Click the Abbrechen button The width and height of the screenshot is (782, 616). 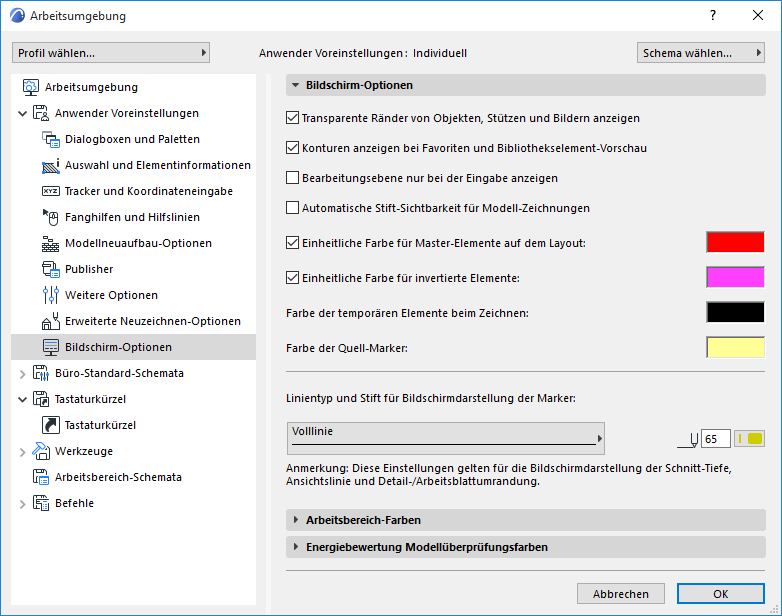[x=620, y=594]
